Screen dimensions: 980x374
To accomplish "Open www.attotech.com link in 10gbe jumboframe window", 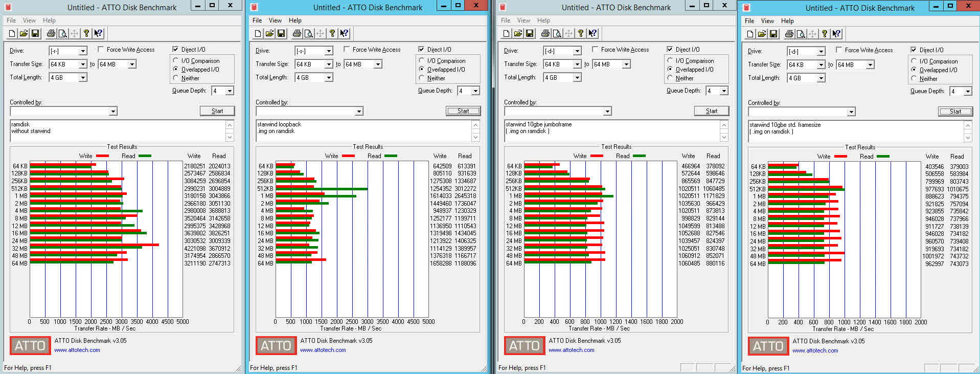I will 572,350.
